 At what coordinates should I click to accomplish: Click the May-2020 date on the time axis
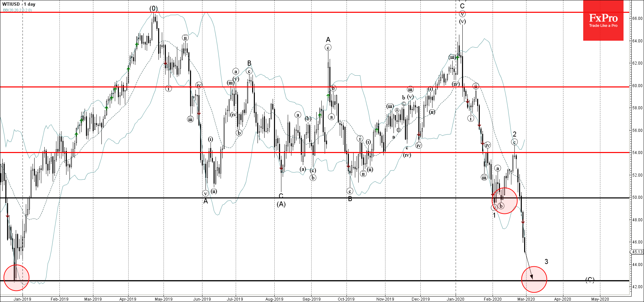600,299
